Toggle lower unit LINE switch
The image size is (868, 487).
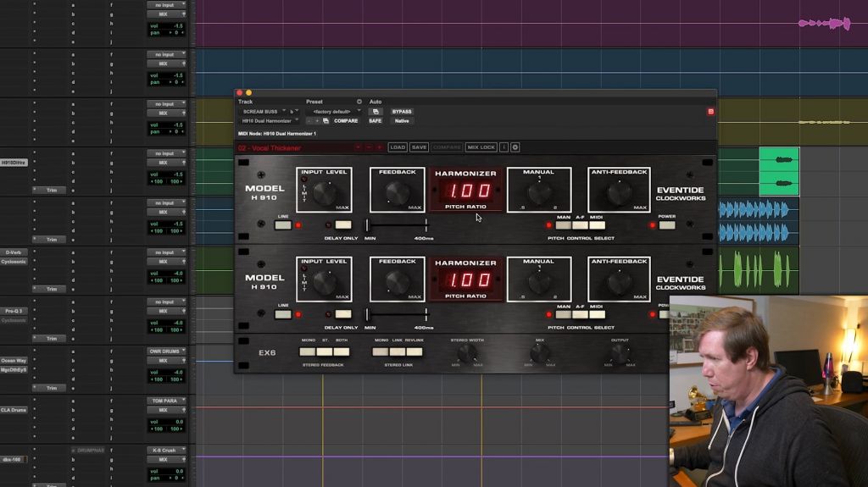click(x=283, y=314)
